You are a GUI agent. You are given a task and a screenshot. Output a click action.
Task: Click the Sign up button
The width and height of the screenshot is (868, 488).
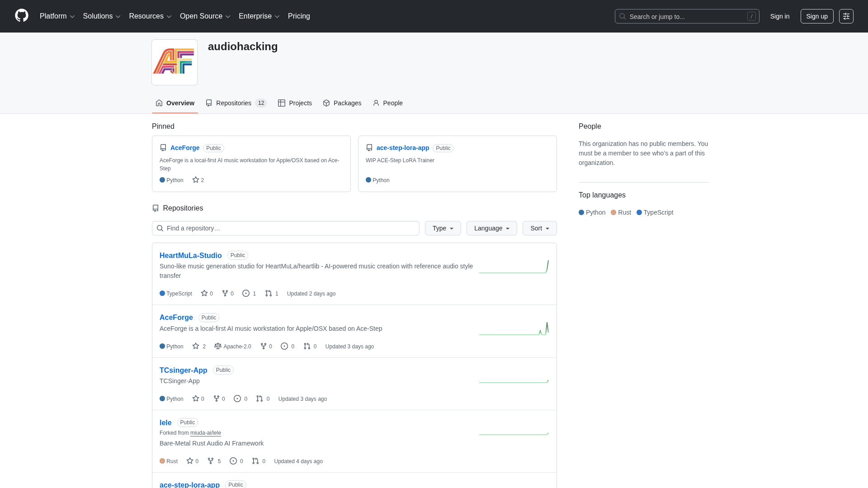pyautogui.click(x=816, y=16)
